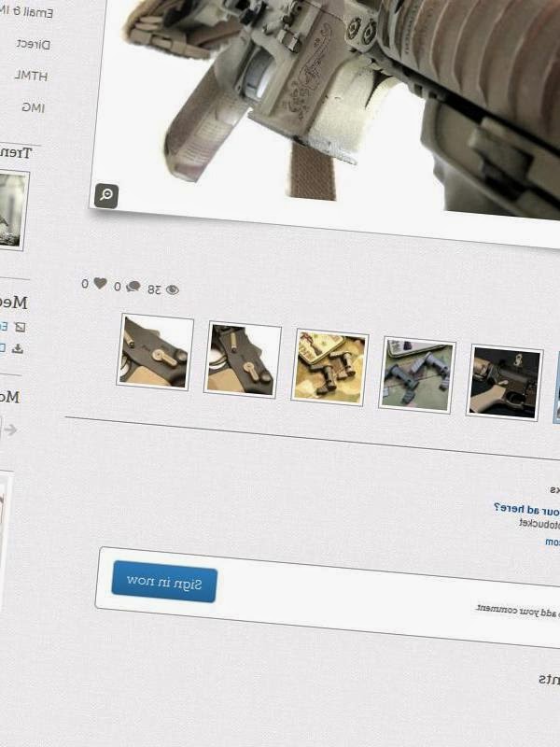Open the second trigger close-up thumbnail

pos(243,359)
